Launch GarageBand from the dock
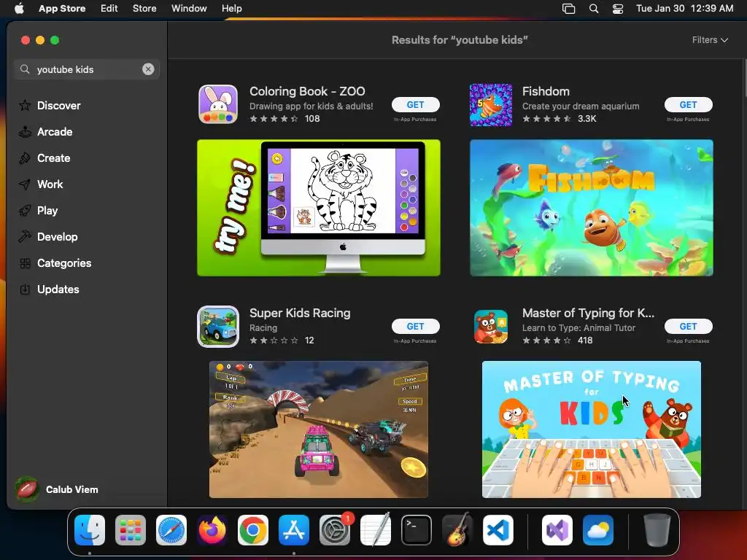This screenshot has width=747, height=560. (457, 530)
